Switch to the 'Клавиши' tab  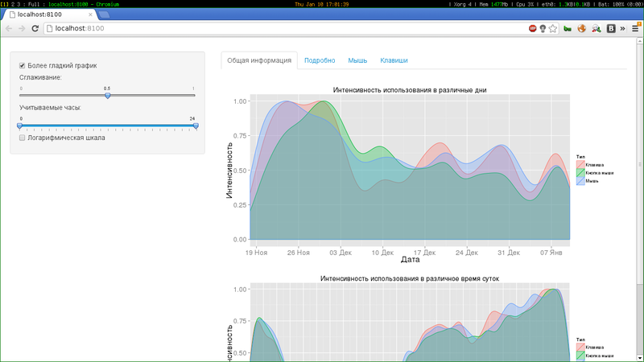pos(394,60)
